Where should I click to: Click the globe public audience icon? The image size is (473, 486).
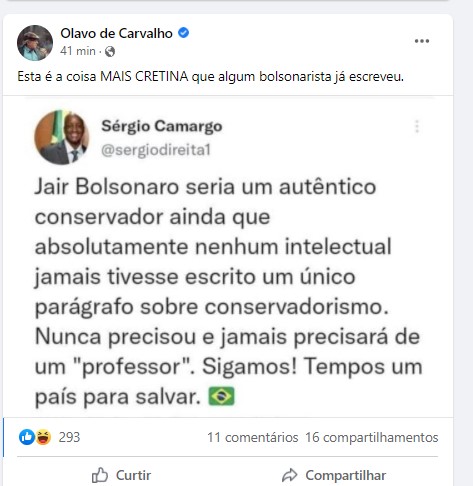[x=110, y=51]
